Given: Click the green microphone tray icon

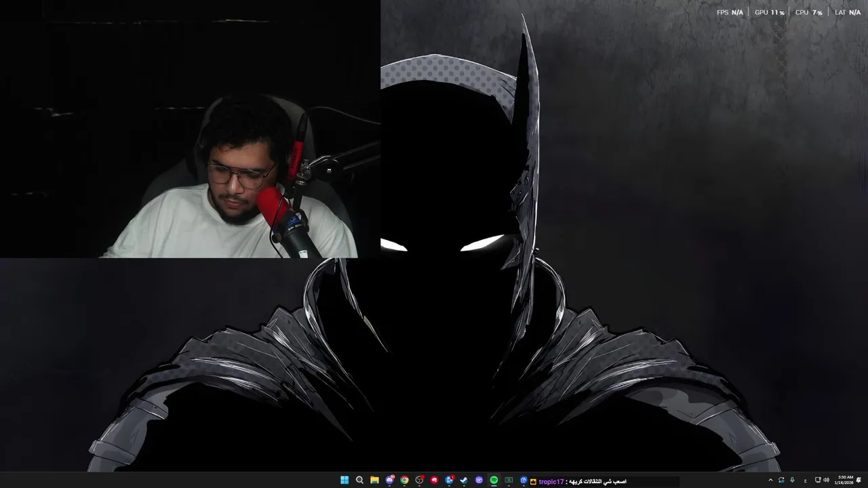Looking at the screenshot, I should tap(792, 480).
